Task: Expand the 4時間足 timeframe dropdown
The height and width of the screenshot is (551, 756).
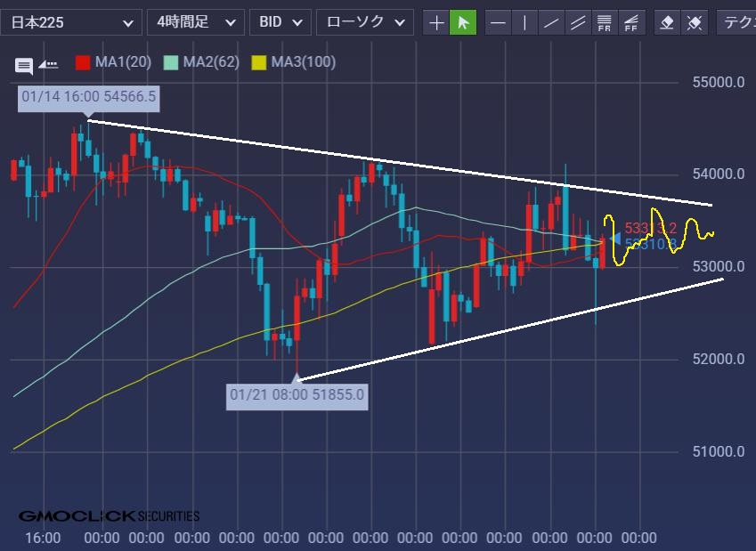Action: (x=195, y=22)
